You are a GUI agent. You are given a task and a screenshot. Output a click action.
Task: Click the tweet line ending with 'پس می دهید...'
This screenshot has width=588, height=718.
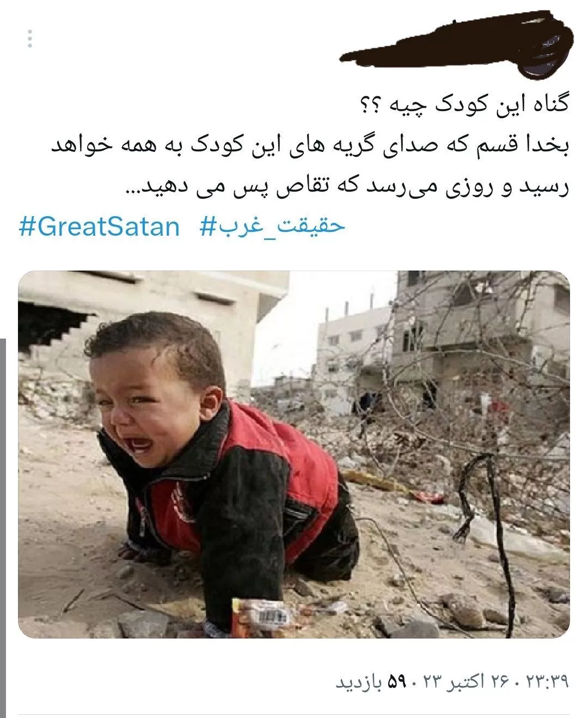click(x=347, y=187)
